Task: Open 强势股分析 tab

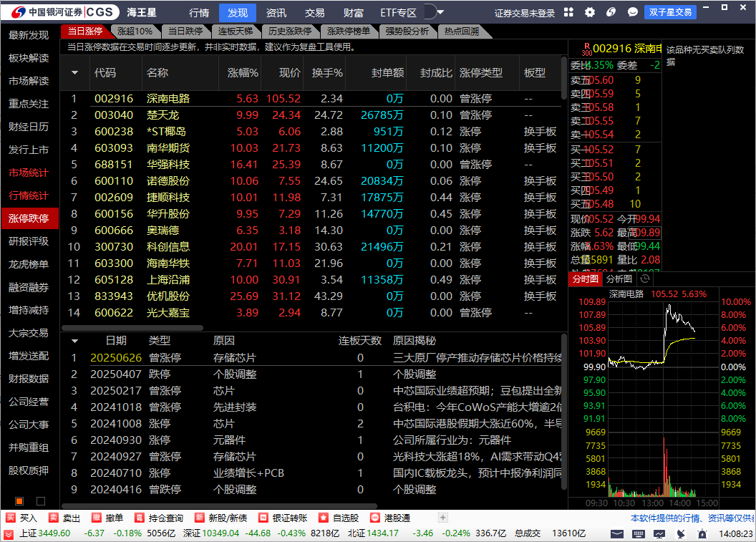Action: [407, 32]
